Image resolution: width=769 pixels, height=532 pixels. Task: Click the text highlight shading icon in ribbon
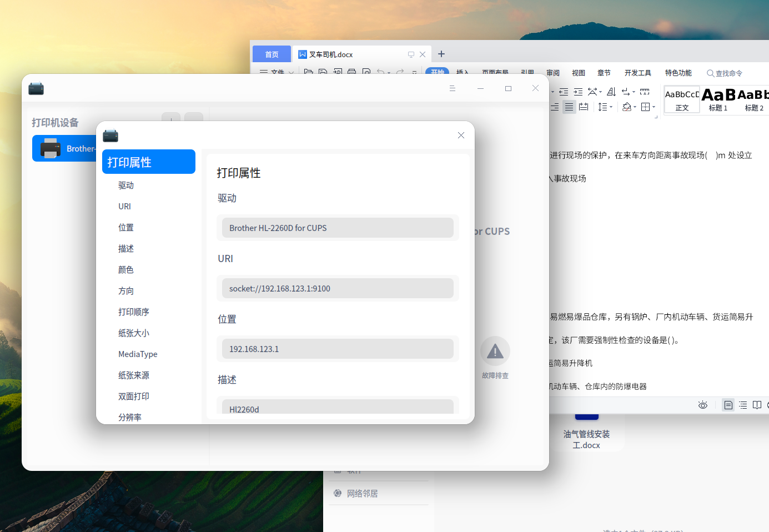pos(627,107)
